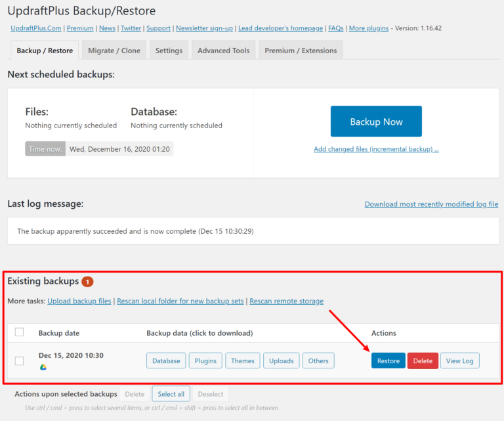Viewport: 504px width, 421px height.
Task: Click the Newsletter sign-up link
Action: click(205, 28)
